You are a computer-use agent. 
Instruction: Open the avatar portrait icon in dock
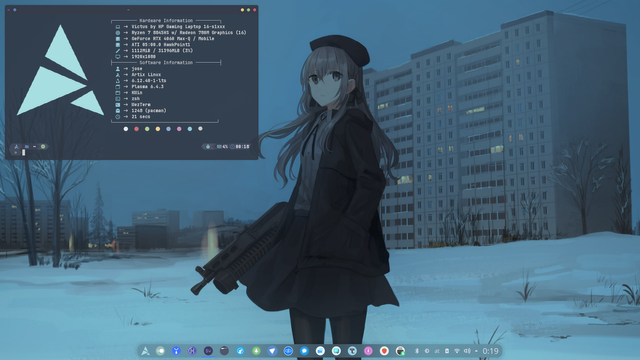point(400,351)
